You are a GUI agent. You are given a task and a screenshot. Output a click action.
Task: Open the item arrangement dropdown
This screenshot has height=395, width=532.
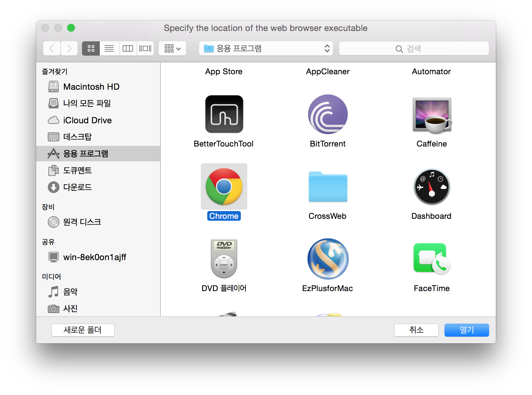click(x=172, y=48)
